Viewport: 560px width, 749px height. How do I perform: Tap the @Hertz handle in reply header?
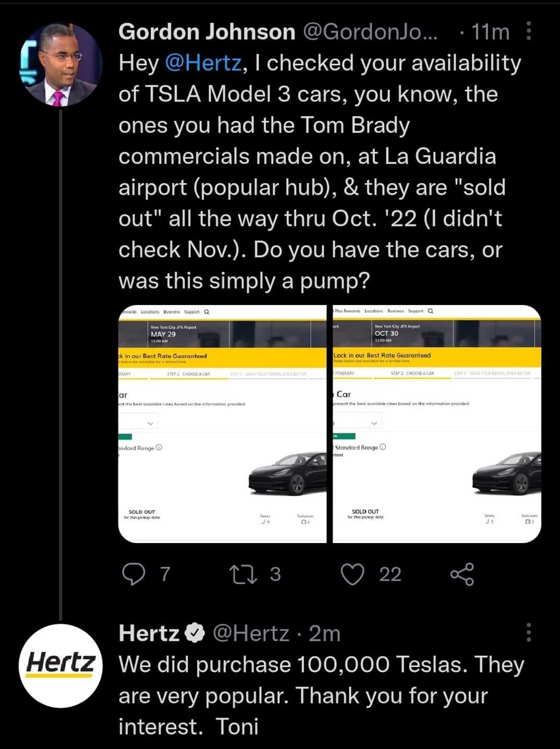(x=251, y=633)
